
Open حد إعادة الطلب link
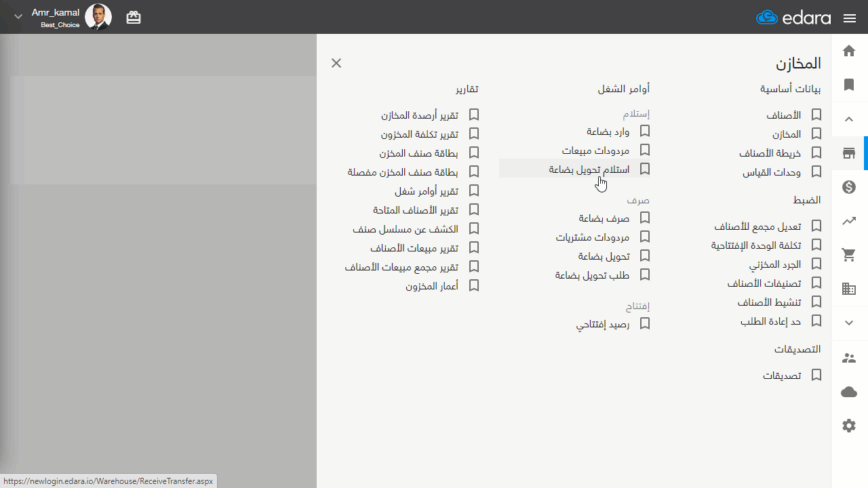(x=771, y=321)
